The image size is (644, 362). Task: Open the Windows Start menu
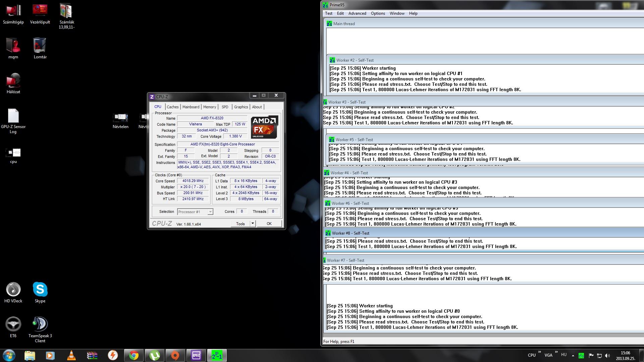pos(9,355)
